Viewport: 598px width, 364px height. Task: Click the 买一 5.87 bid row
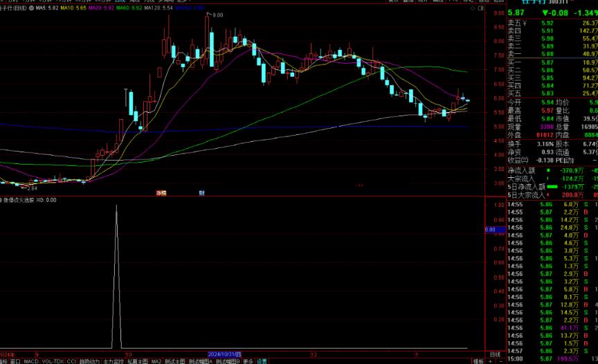tap(552, 62)
